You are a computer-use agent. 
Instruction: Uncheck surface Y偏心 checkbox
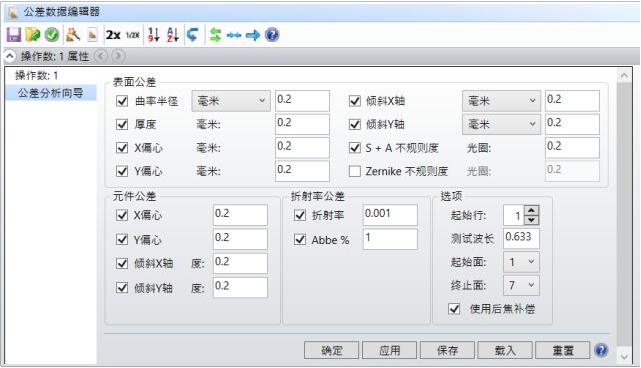click(x=122, y=171)
